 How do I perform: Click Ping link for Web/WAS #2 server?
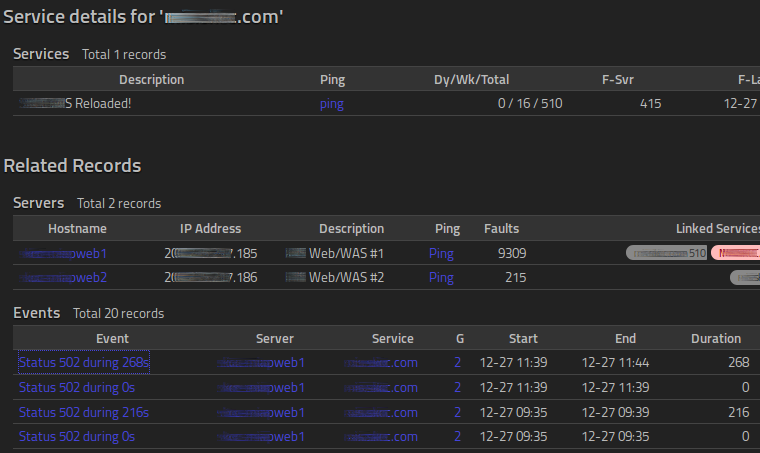click(x=441, y=277)
